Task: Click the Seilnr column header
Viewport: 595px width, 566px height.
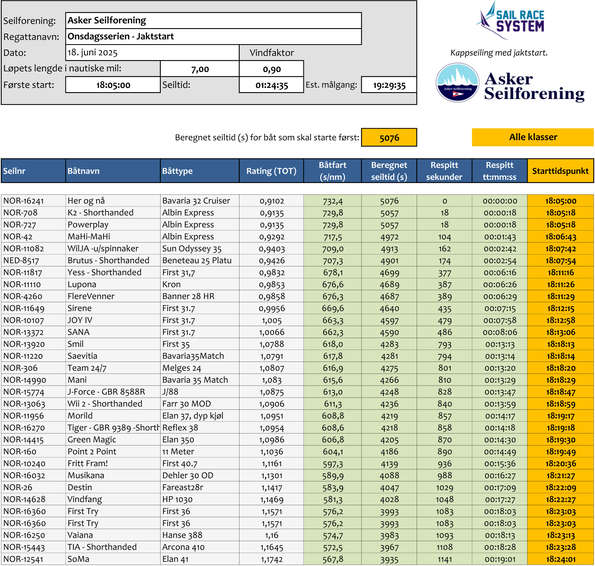Action: (33, 171)
